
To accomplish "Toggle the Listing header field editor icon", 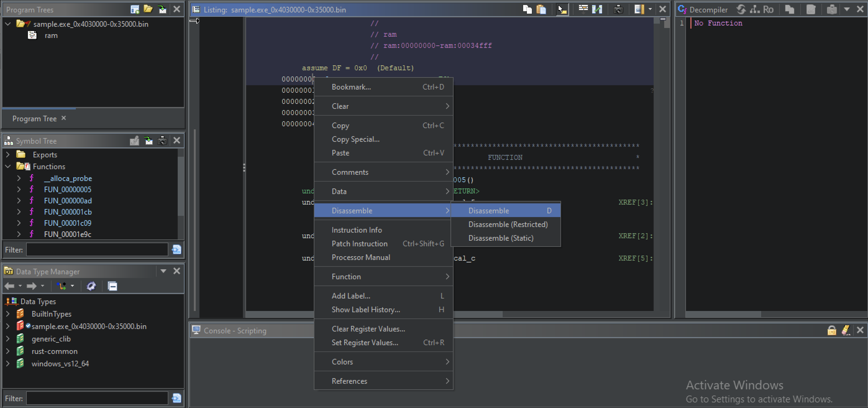I will point(639,9).
